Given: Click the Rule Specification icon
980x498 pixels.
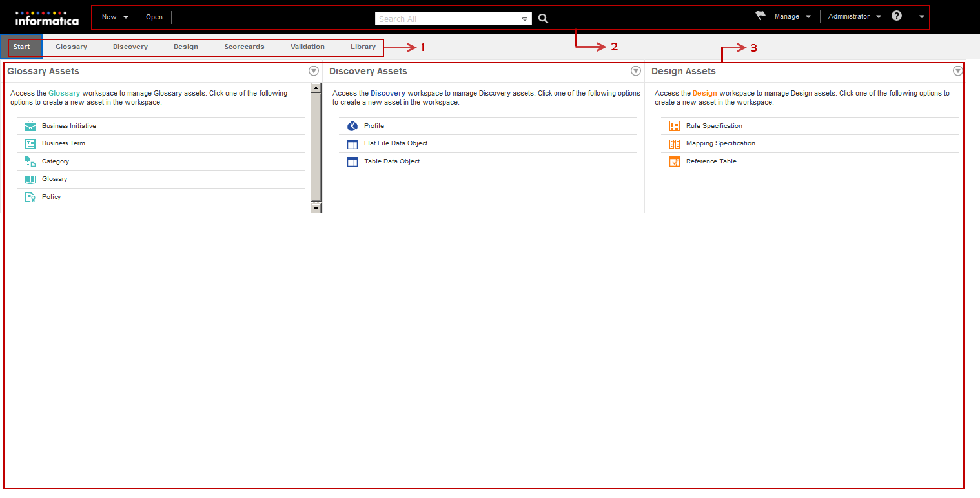Looking at the screenshot, I should pyautogui.click(x=675, y=126).
